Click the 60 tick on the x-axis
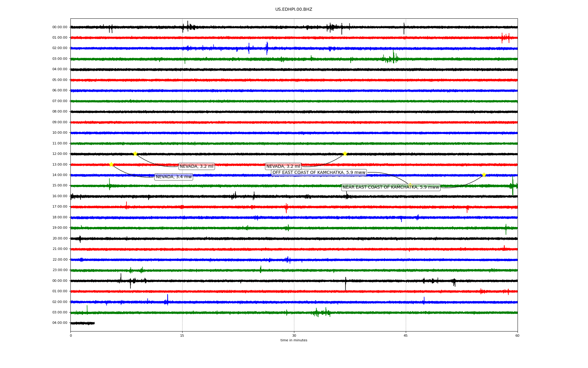 click(x=517, y=335)
